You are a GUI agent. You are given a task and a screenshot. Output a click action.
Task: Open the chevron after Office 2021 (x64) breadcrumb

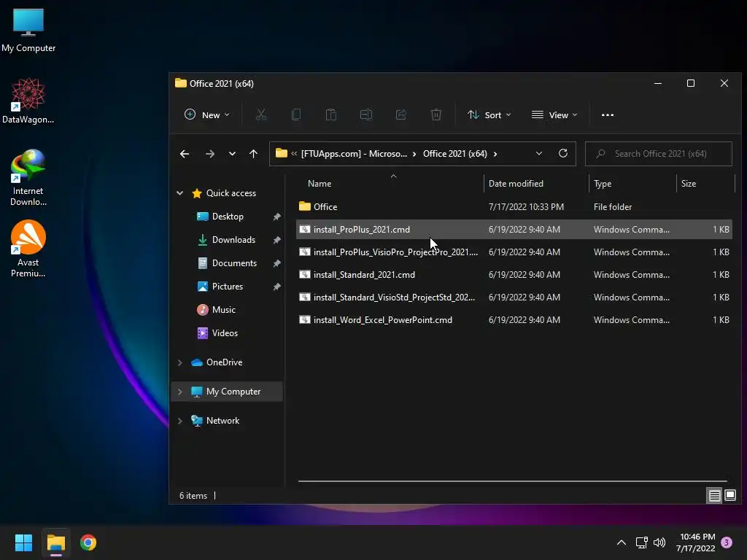pyautogui.click(x=495, y=154)
